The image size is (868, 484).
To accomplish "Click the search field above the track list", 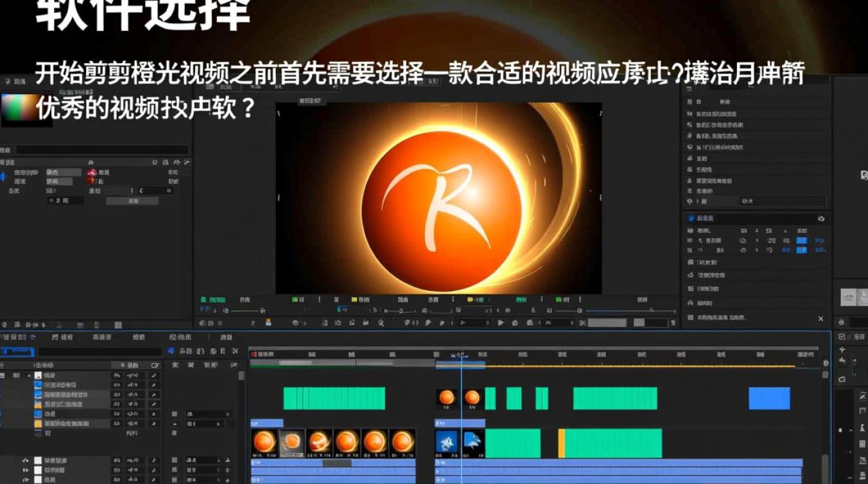I will (99, 352).
